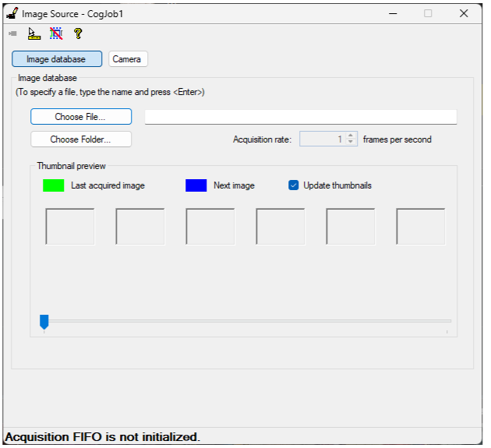Click the 'Next image' label
The width and height of the screenshot is (491, 448).
pos(234,185)
